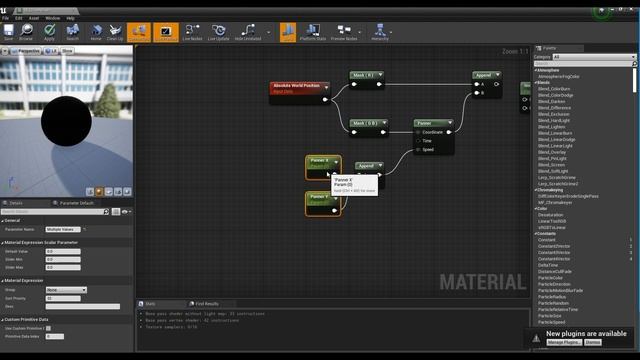Image resolution: width=640 pixels, height=360 pixels.
Task: Select the Panner Y parameter node
Action: tap(323, 204)
